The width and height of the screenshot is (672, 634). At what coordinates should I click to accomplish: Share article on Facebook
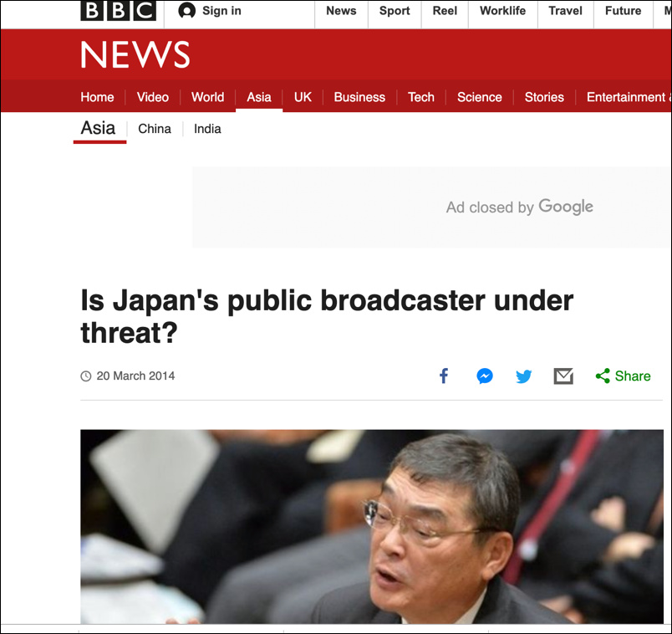coord(444,376)
